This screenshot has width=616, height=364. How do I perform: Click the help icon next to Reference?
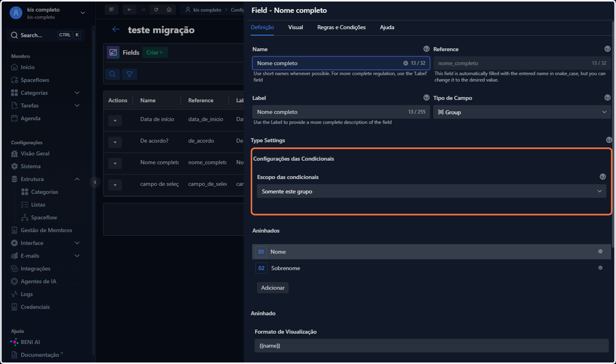pyautogui.click(x=608, y=49)
